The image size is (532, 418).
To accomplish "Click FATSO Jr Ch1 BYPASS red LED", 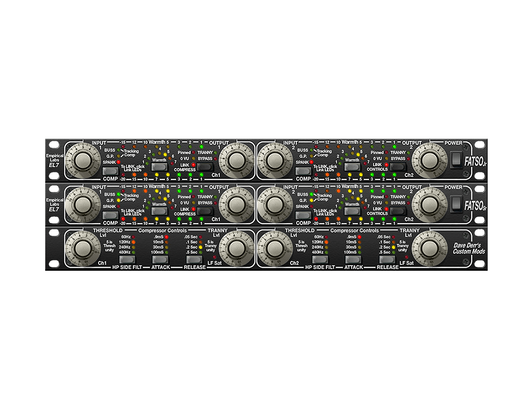I will pos(216,159).
